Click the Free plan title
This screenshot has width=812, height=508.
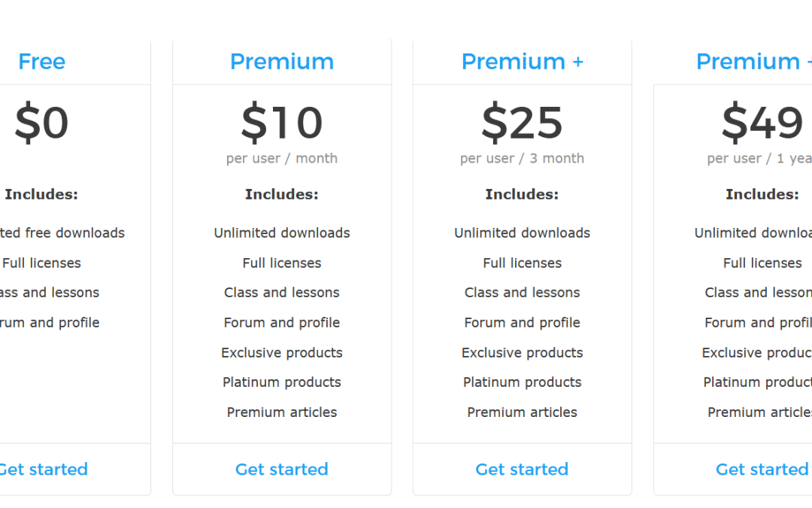coord(42,62)
